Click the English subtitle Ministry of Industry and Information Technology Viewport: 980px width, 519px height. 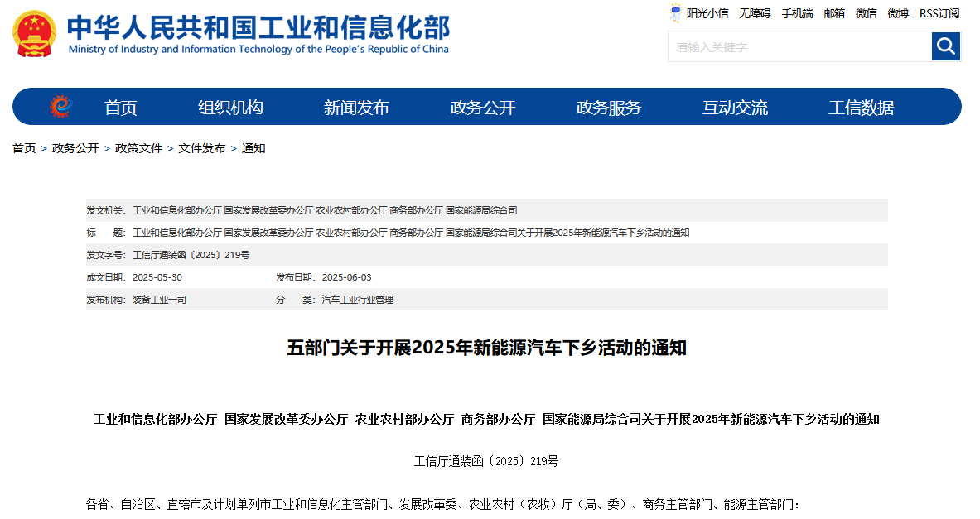pos(258,50)
